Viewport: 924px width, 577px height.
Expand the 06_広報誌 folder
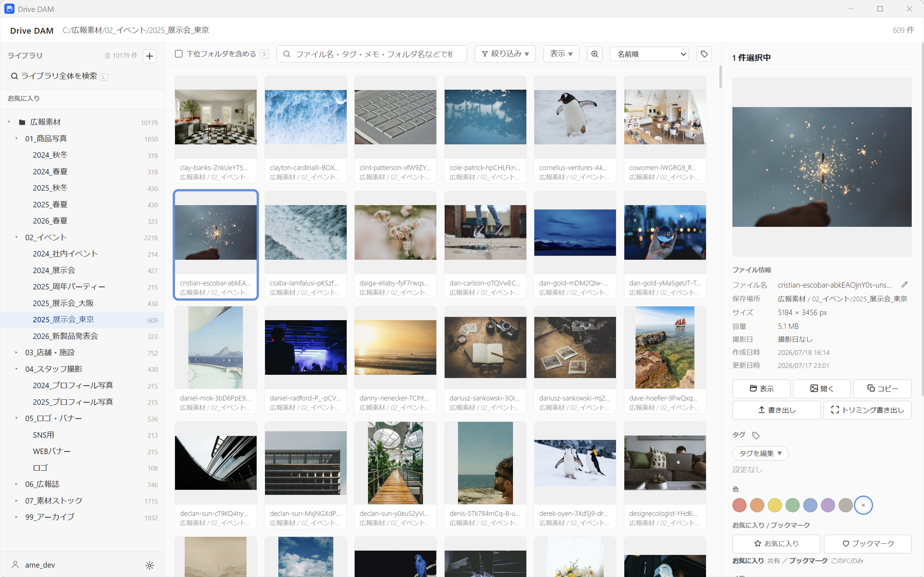pos(16,484)
